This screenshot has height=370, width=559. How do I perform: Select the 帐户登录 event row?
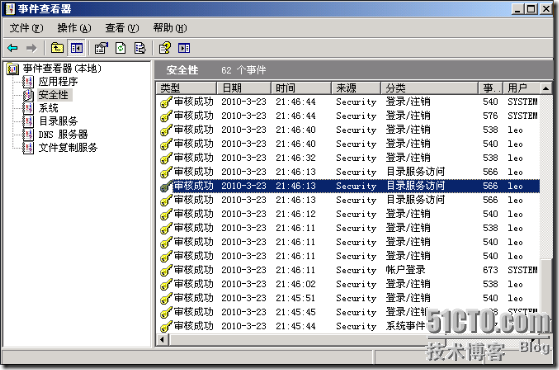[349, 270]
